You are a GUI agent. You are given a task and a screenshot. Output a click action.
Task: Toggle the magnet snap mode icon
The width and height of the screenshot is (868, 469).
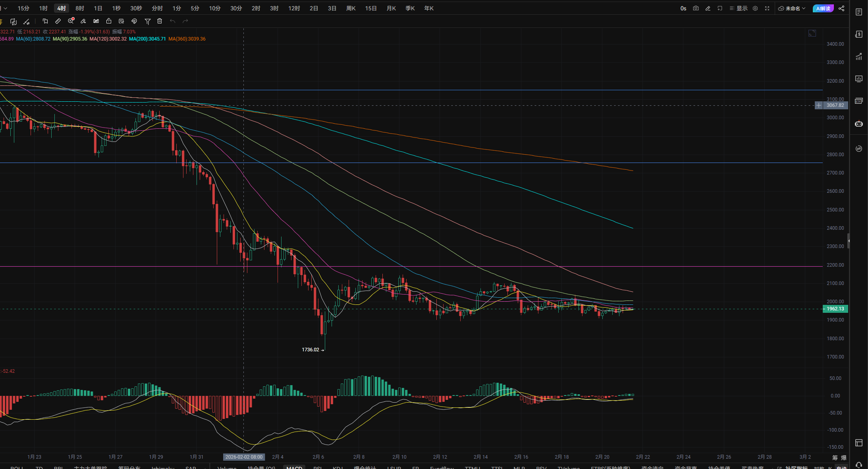point(134,21)
